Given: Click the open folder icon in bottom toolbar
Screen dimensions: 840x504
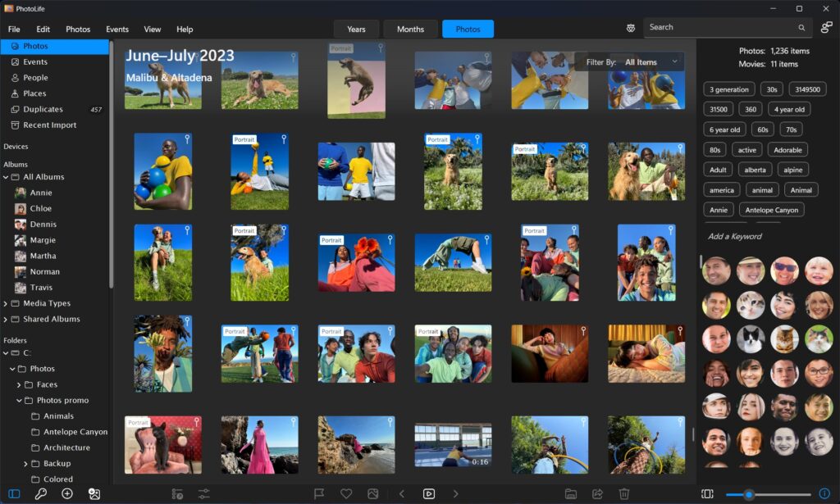Looking at the screenshot, I should (571, 494).
